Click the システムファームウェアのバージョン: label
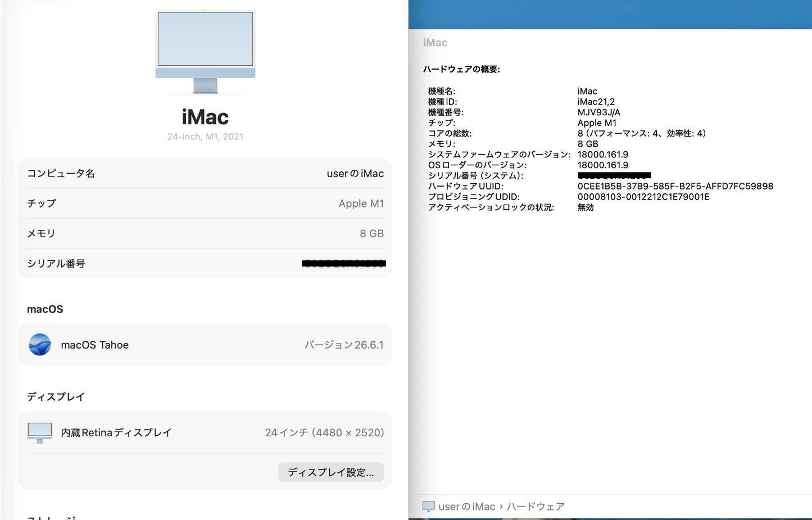 coord(500,155)
